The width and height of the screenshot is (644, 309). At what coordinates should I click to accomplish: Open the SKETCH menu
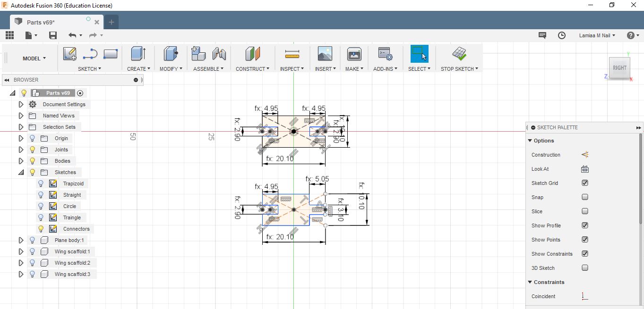click(90, 69)
